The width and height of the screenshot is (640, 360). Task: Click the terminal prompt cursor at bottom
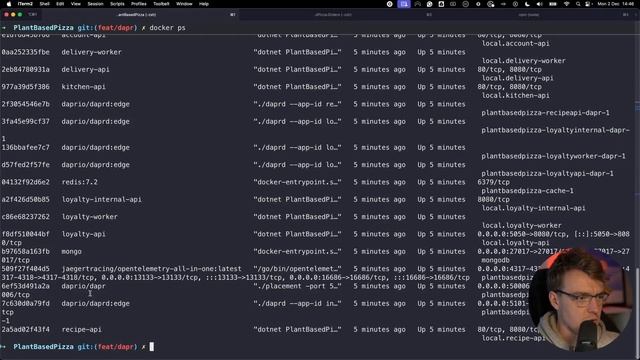[152, 347]
